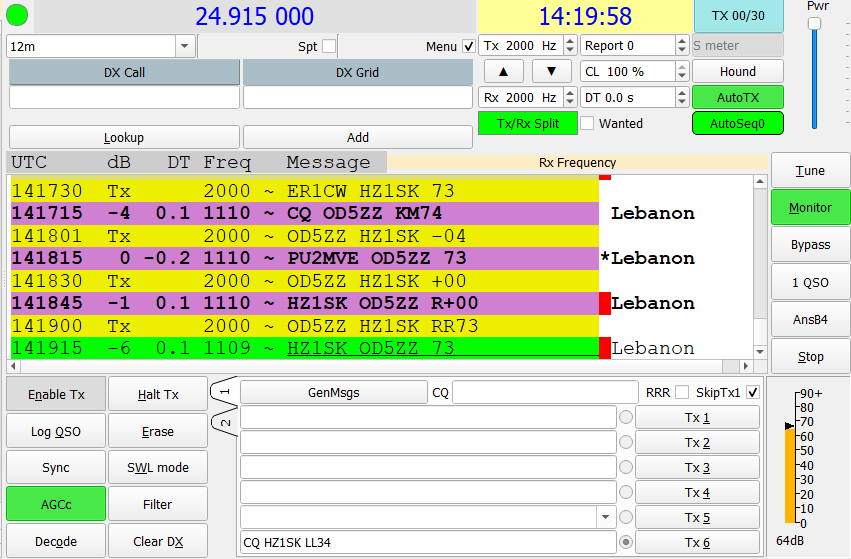Click the TX 00/30 period button
The image size is (851, 559).
(738, 16)
